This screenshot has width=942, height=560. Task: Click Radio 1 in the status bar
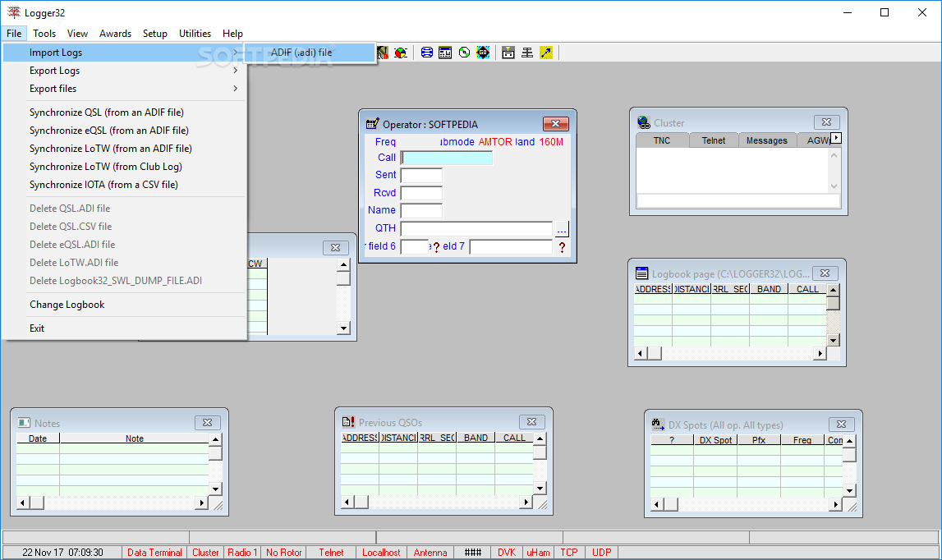click(x=242, y=552)
